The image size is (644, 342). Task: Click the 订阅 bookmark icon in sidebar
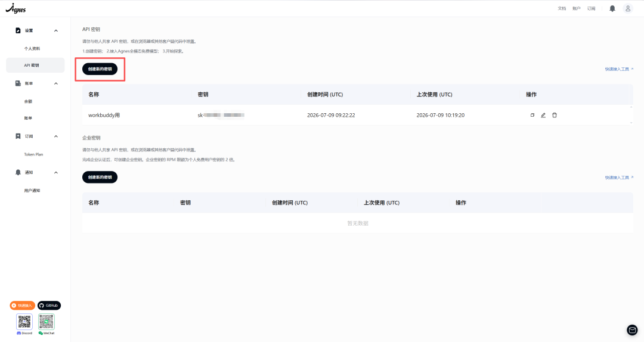pyautogui.click(x=18, y=136)
